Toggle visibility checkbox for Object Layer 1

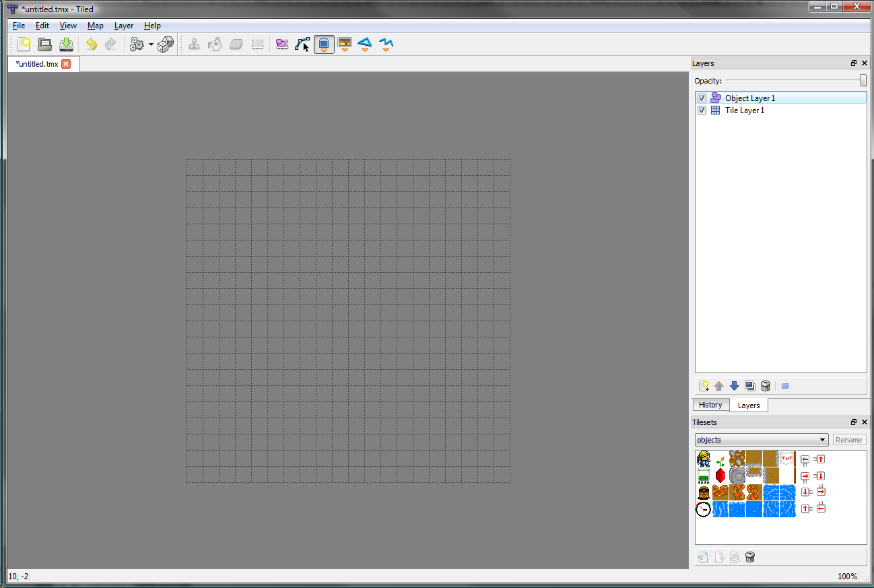pyautogui.click(x=702, y=98)
